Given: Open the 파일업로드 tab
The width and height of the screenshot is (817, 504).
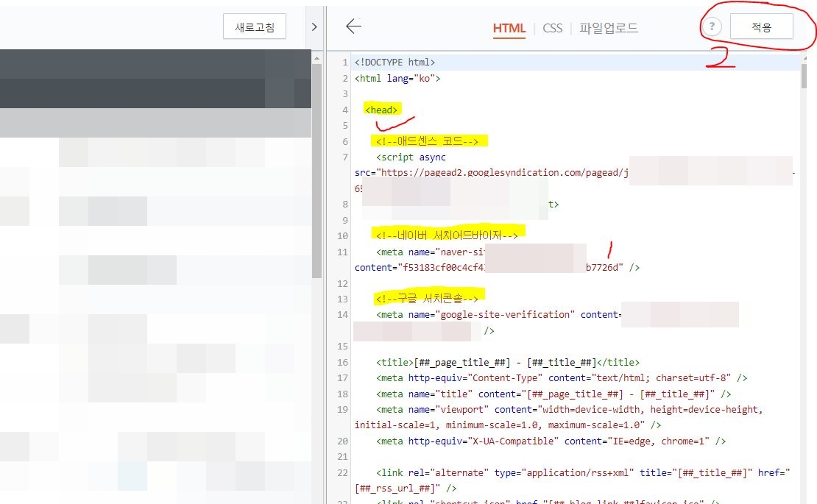Looking at the screenshot, I should (x=609, y=28).
